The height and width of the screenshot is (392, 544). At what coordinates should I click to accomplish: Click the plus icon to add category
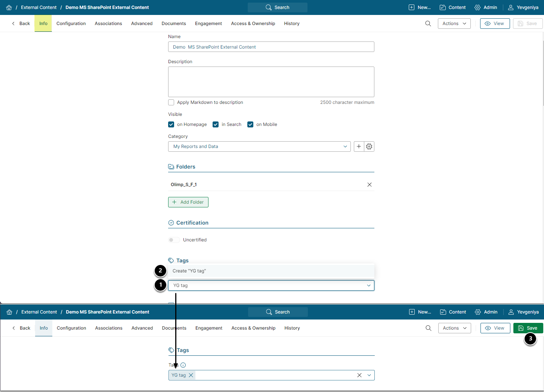tap(359, 146)
